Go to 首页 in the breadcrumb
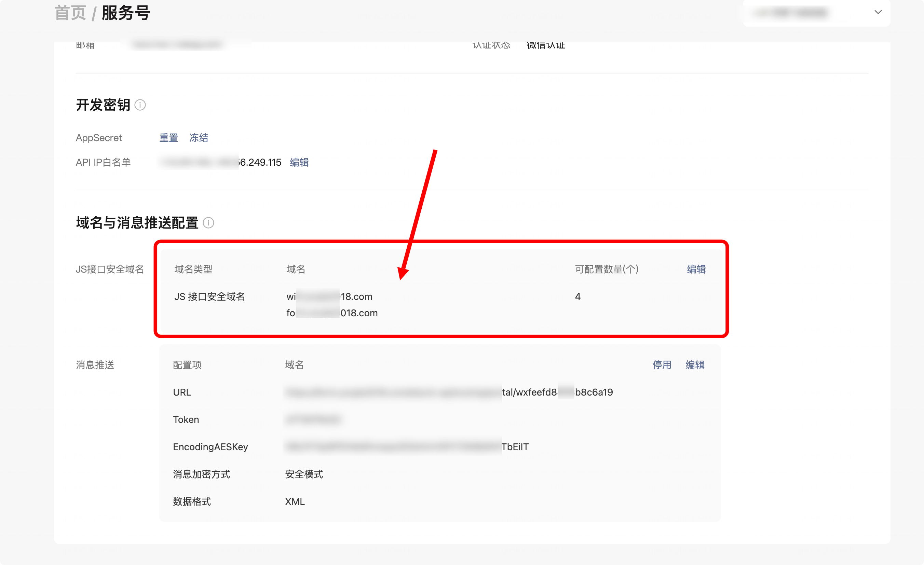 (70, 13)
